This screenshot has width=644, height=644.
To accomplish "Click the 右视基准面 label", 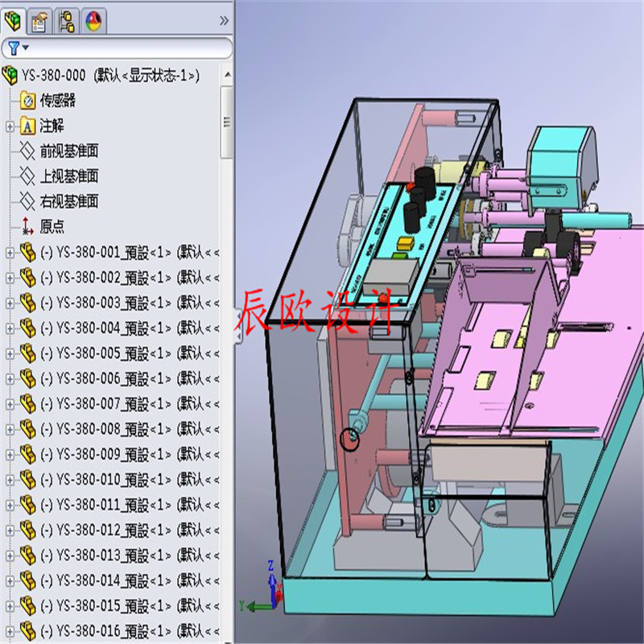I will (69, 202).
